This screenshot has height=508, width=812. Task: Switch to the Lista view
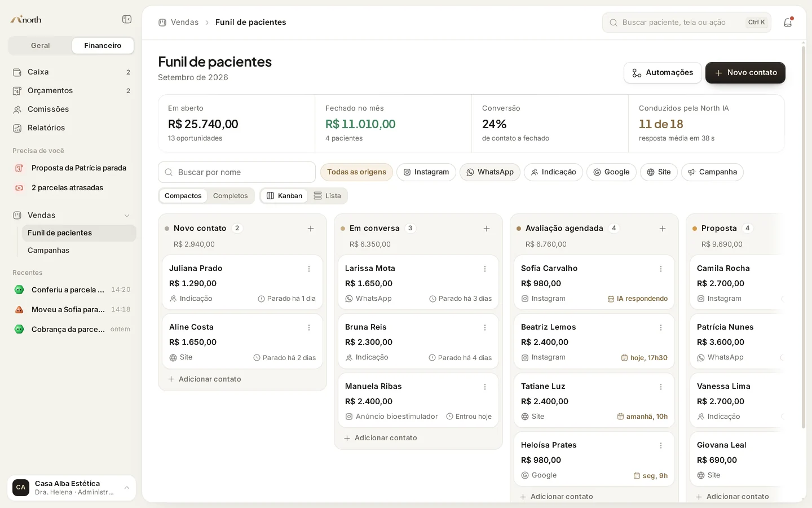328,196
